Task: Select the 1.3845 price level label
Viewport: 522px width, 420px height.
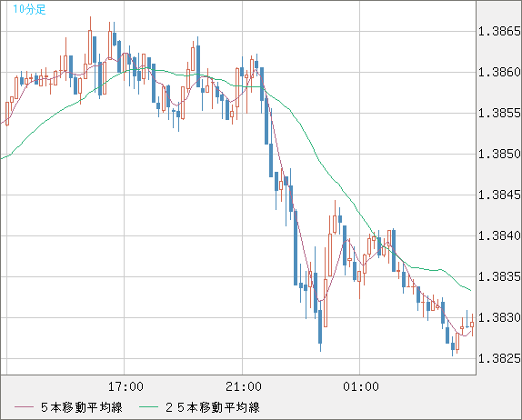Action: [499, 195]
